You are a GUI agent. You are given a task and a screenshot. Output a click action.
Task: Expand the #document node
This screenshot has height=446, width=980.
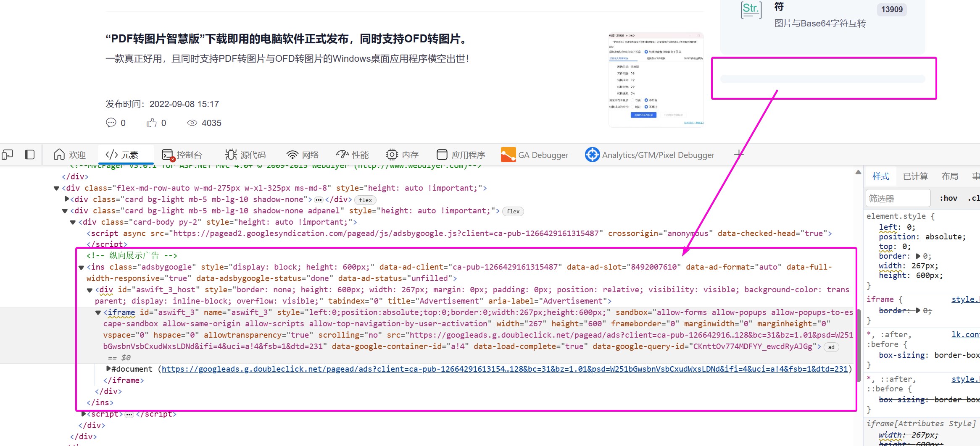point(108,369)
